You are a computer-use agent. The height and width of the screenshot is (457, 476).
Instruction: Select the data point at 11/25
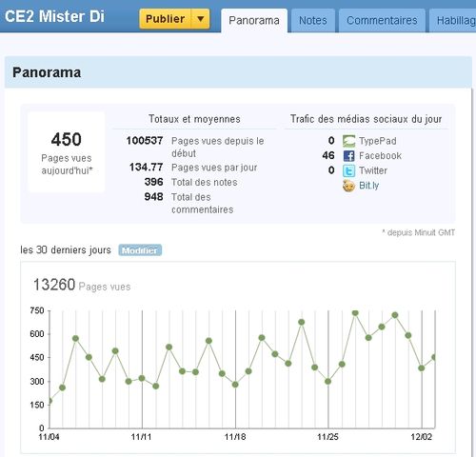pyautogui.click(x=328, y=381)
